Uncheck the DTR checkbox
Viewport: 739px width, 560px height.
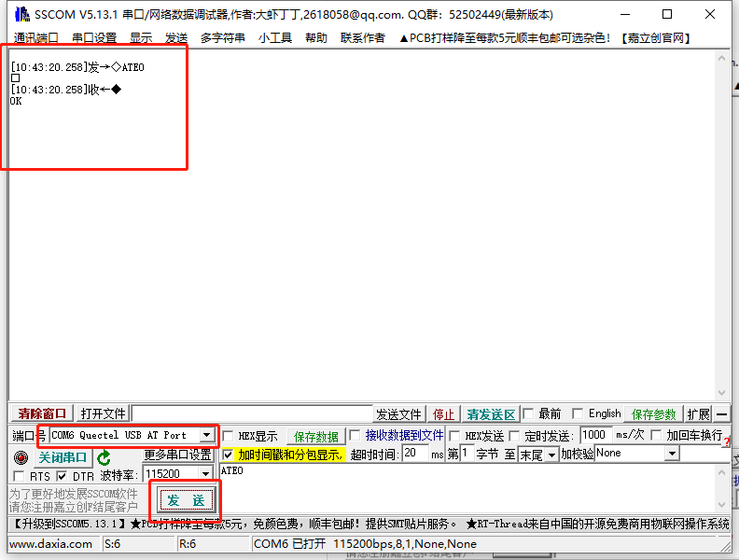[x=62, y=476]
